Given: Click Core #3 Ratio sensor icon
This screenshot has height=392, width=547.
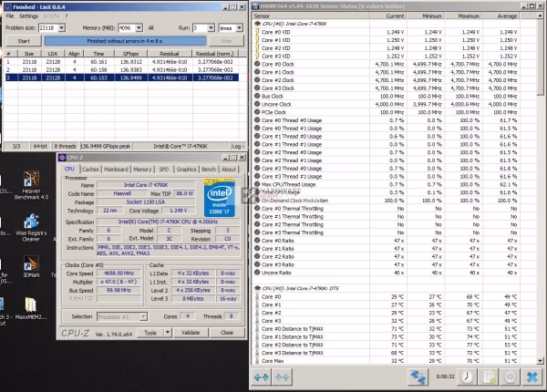Looking at the screenshot, I should click(257, 264).
